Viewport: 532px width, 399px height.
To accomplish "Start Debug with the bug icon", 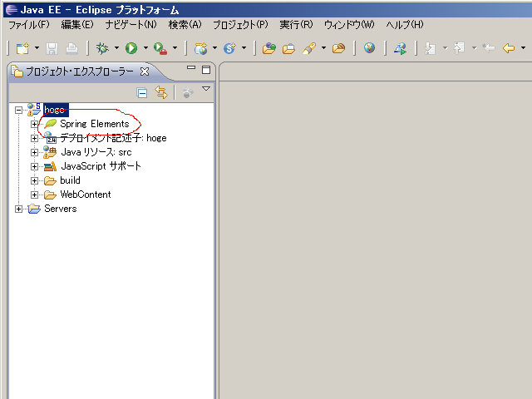I will point(102,48).
